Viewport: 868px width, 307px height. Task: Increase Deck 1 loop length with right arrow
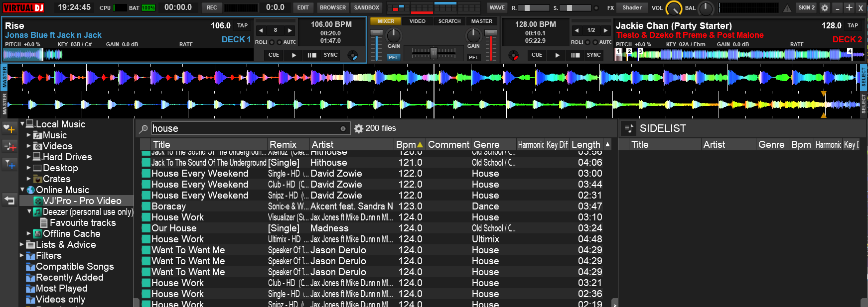pos(290,30)
